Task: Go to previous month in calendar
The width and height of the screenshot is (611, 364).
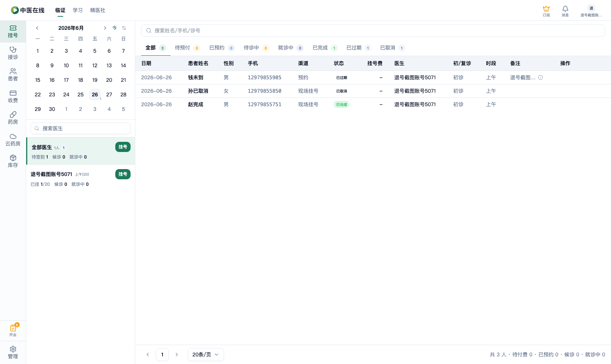Action: pos(37,28)
